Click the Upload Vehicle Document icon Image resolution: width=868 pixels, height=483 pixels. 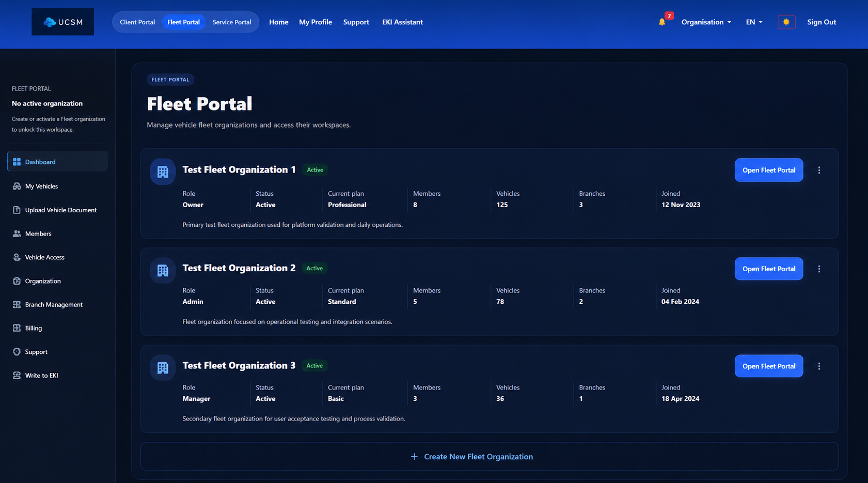pos(17,210)
